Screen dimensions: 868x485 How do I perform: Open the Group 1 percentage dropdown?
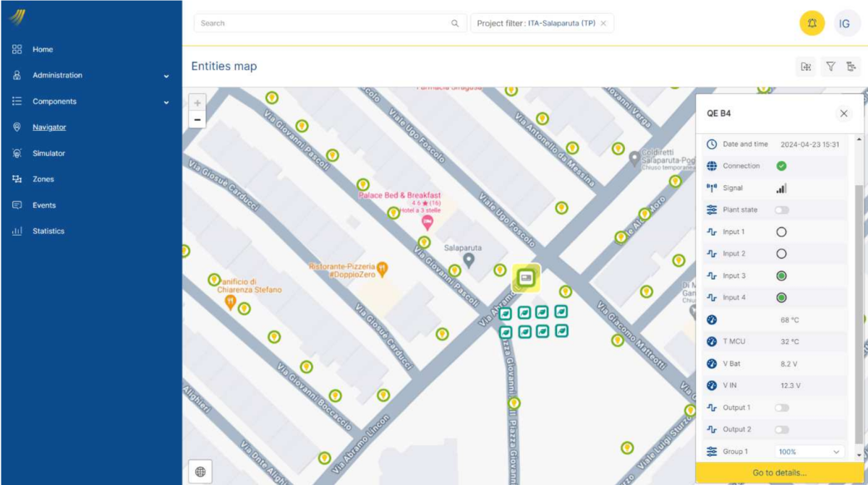pyautogui.click(x=809, y=452)
